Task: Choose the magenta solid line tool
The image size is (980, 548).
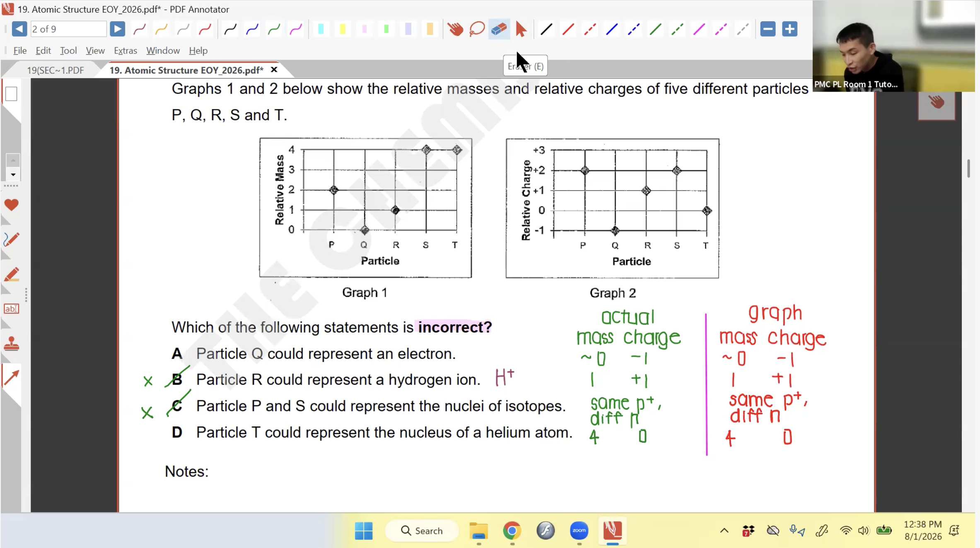Action: click(699, 29)
